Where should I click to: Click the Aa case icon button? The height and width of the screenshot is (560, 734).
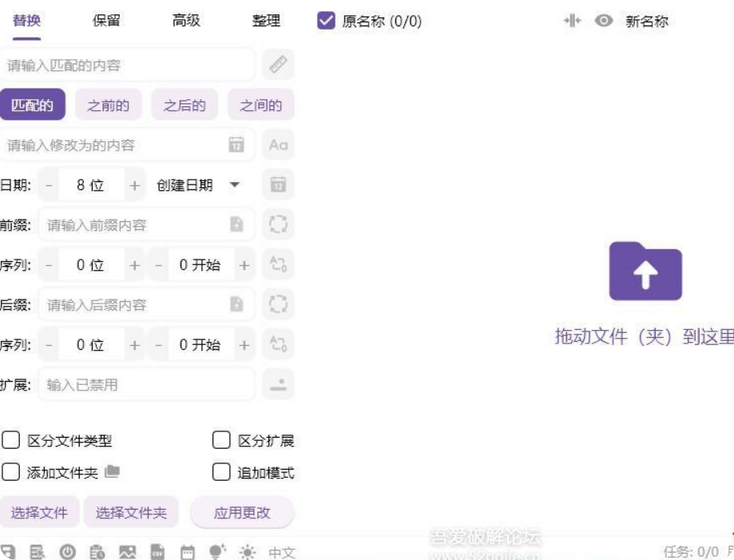278,145
